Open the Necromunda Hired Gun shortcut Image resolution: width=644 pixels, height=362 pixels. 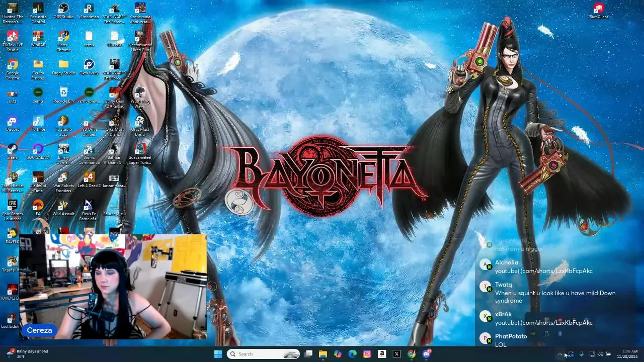tap(140, 41)
